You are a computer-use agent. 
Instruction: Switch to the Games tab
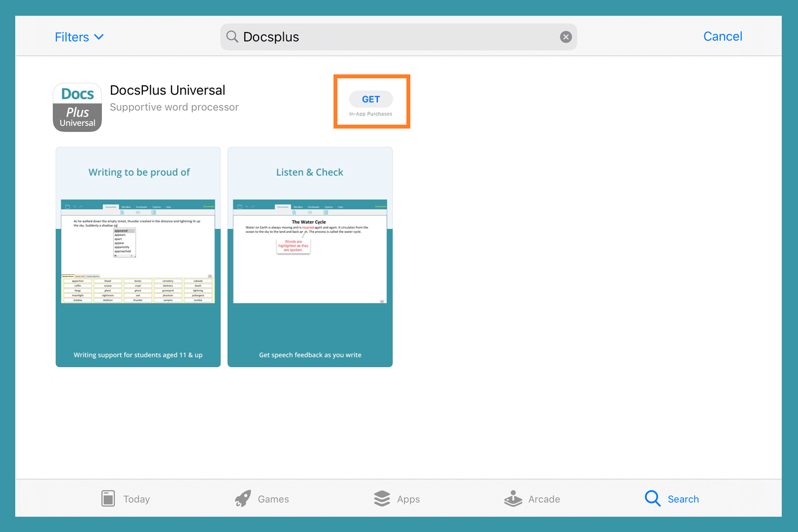262,499
